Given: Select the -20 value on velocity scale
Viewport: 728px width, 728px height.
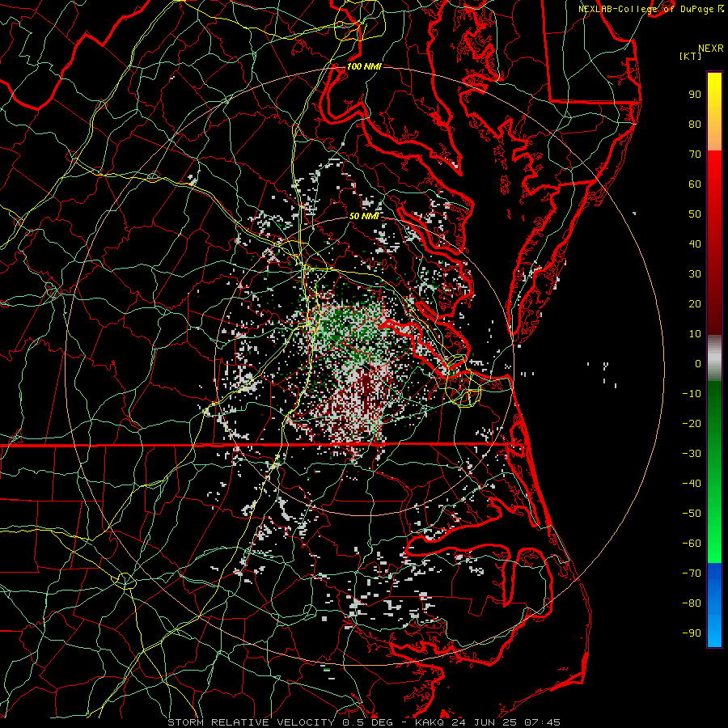Looking at the screenshot, I should (x=692, y=423).
